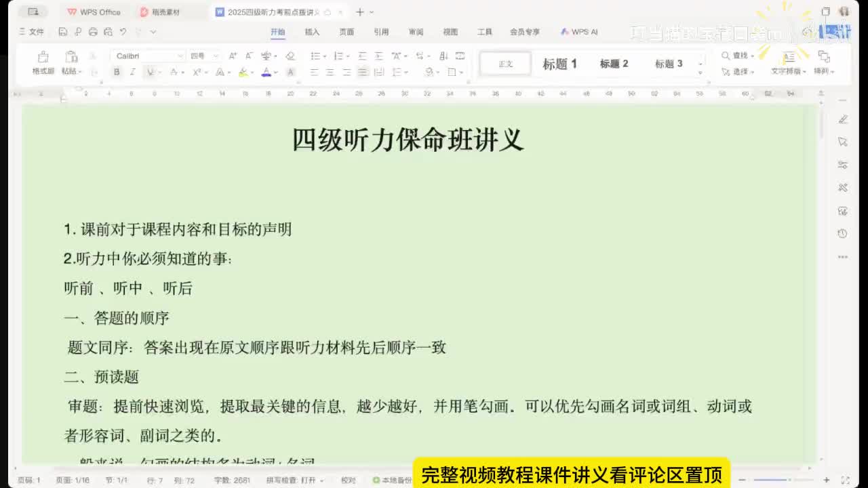
Task: Open a new tab with the plus button
Action: (x=360, y=12)
